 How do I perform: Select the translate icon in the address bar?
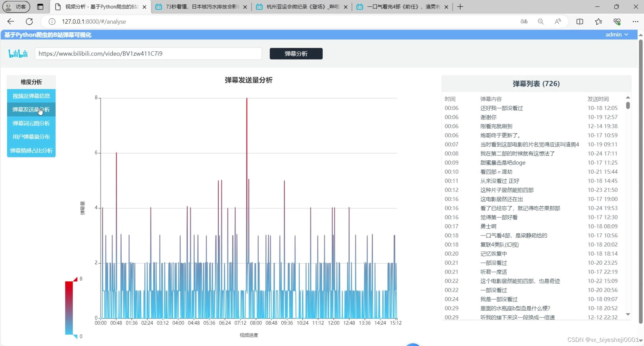coord(524,21)
